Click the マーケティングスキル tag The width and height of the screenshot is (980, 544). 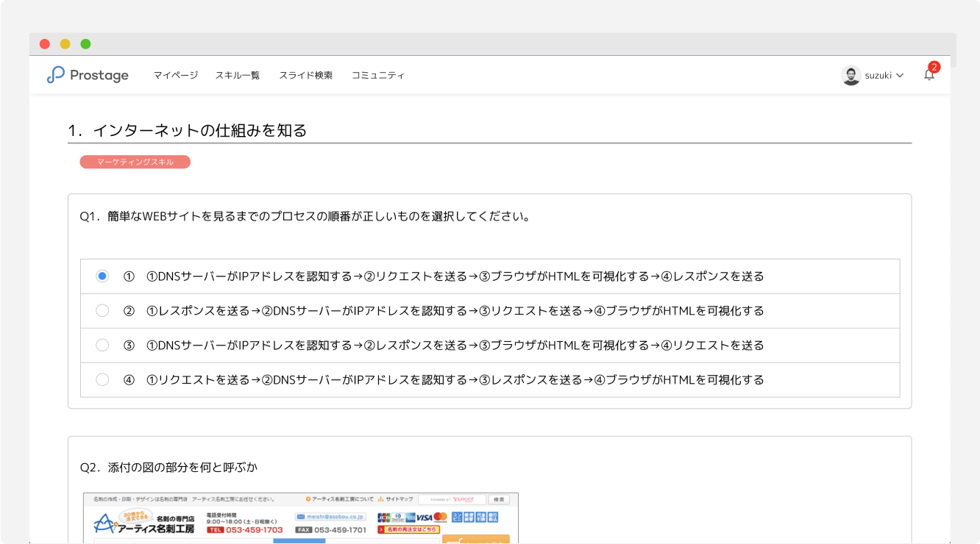[135, 162]
